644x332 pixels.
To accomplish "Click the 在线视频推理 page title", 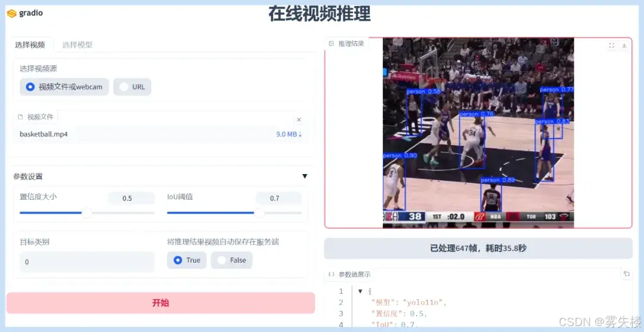I will pos(320,14).
